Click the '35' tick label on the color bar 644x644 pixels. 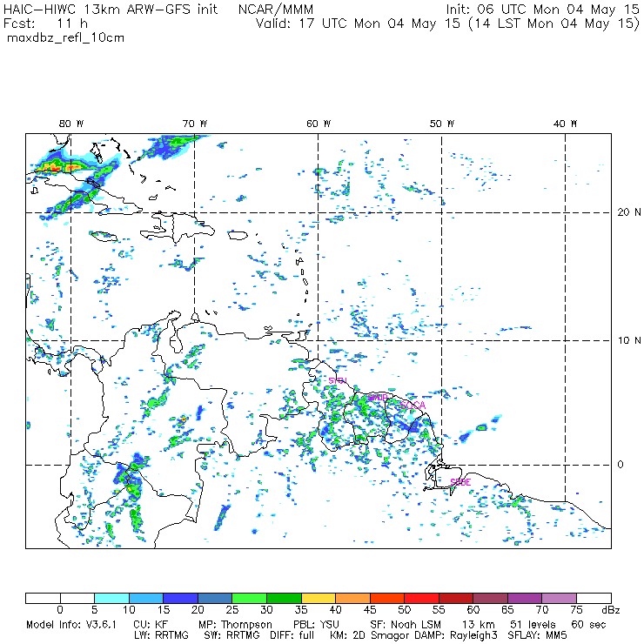click(301, 610)
